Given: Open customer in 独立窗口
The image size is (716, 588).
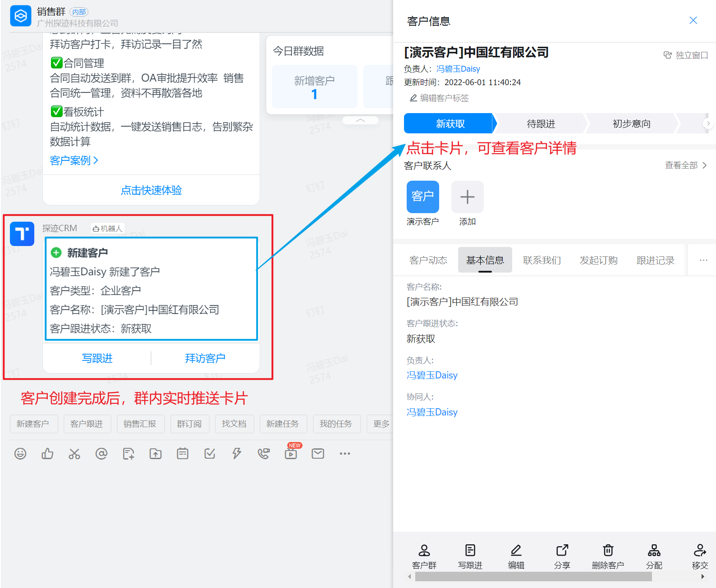Looking at the screenshot, I should click(686, 55).
